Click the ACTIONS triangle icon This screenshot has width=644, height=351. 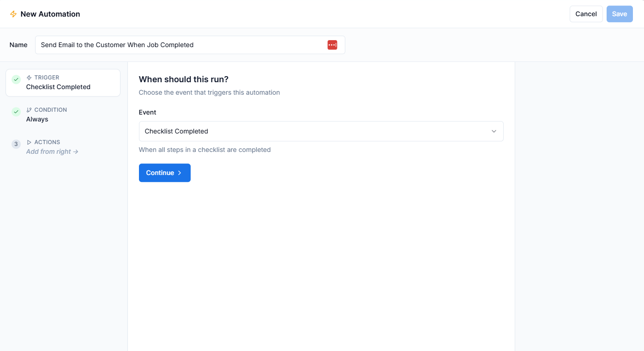pos(29,142)
